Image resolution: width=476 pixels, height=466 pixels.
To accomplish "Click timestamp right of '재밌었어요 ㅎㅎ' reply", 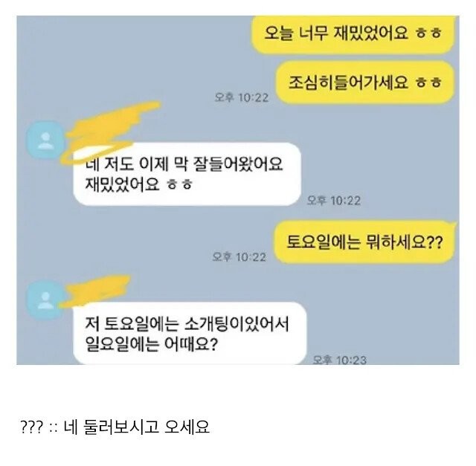I will click(334, 201).
